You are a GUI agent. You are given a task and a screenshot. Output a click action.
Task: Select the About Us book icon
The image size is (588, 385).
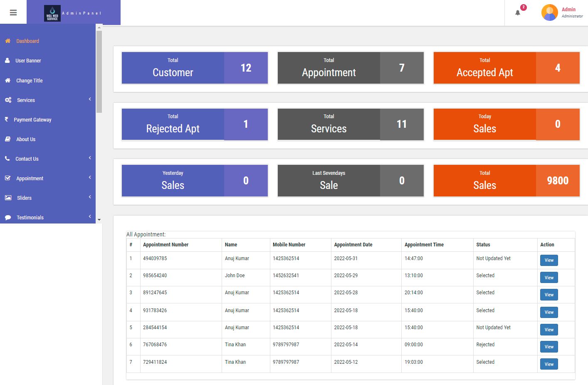pyautogui.click(x=7, y=139)
